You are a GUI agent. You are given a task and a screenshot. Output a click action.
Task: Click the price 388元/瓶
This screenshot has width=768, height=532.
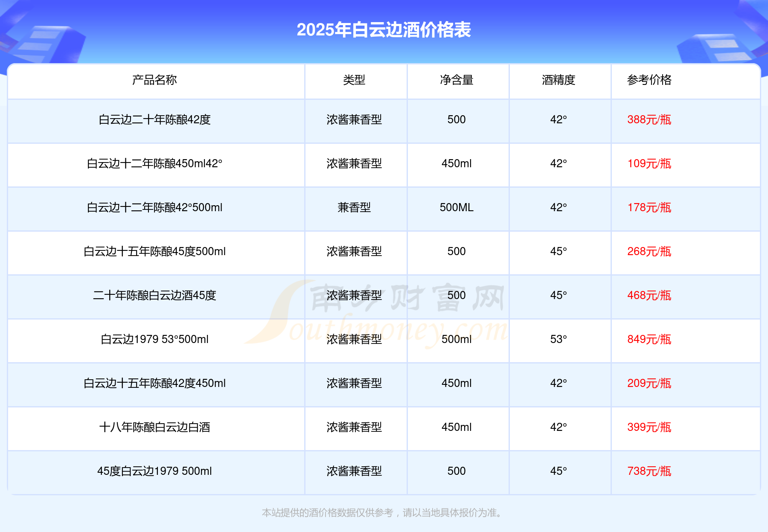click(x=649, y=119)
